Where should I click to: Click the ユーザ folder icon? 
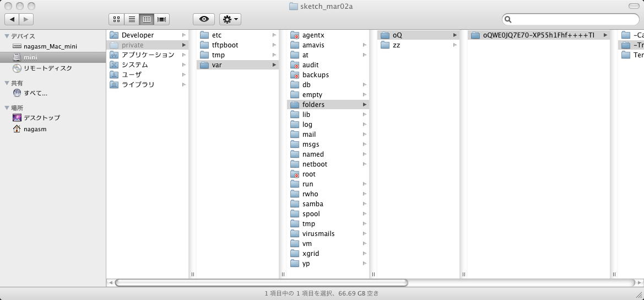[x=114, y=74]
